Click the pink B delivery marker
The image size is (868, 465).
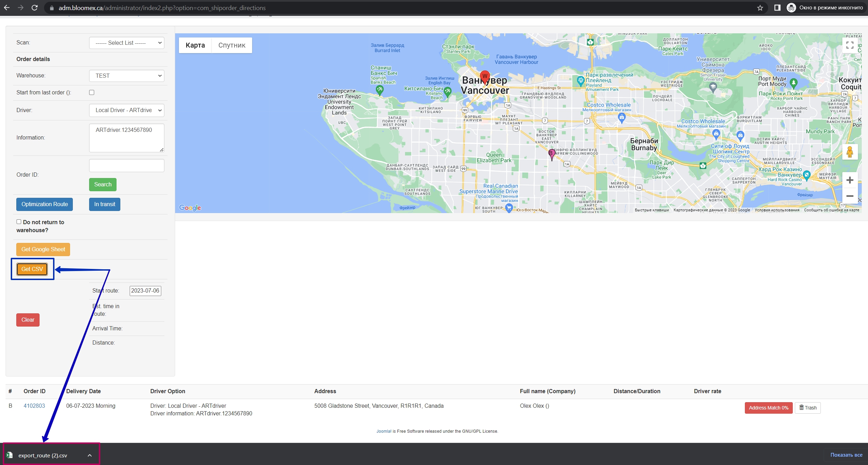click(551, 154)
